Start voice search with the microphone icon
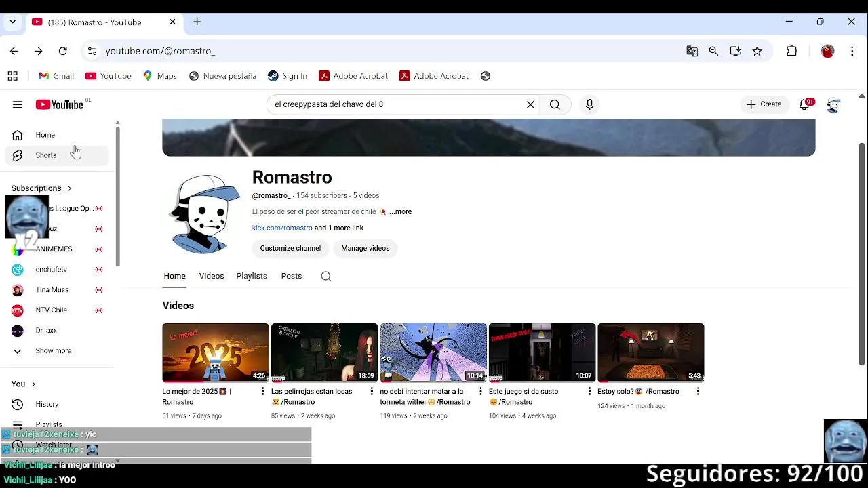 point(589,104)
